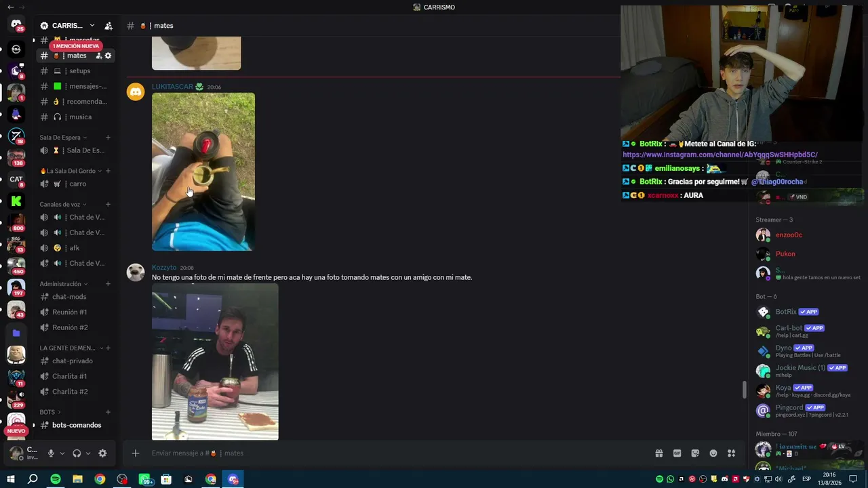This screenshot has width=868, height=488.
Task: Open the ESP language indicator in tray
Action: point(807,479)
